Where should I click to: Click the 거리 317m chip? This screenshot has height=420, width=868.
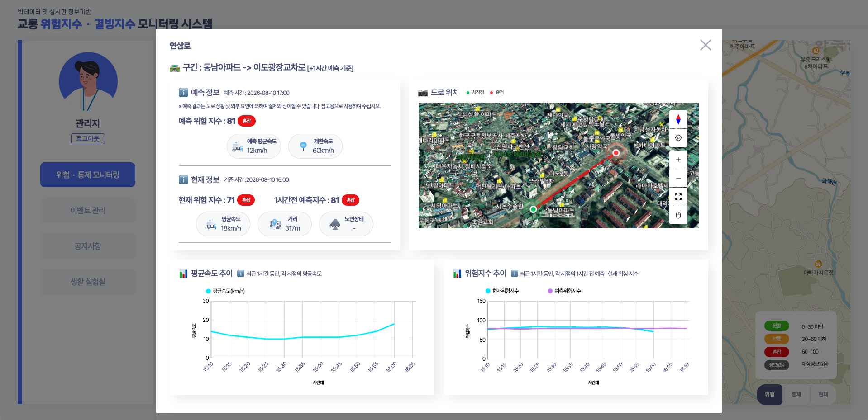point(285,224)
